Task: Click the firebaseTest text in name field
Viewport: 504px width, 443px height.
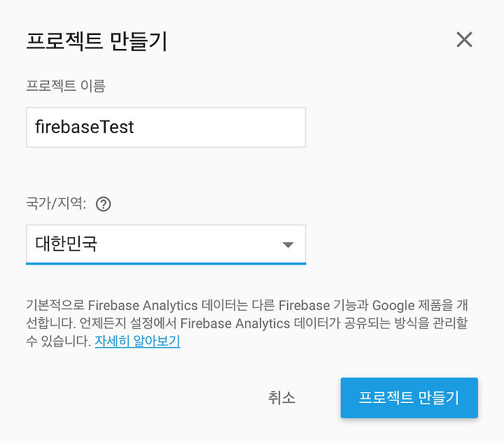Action: (84, 127)
